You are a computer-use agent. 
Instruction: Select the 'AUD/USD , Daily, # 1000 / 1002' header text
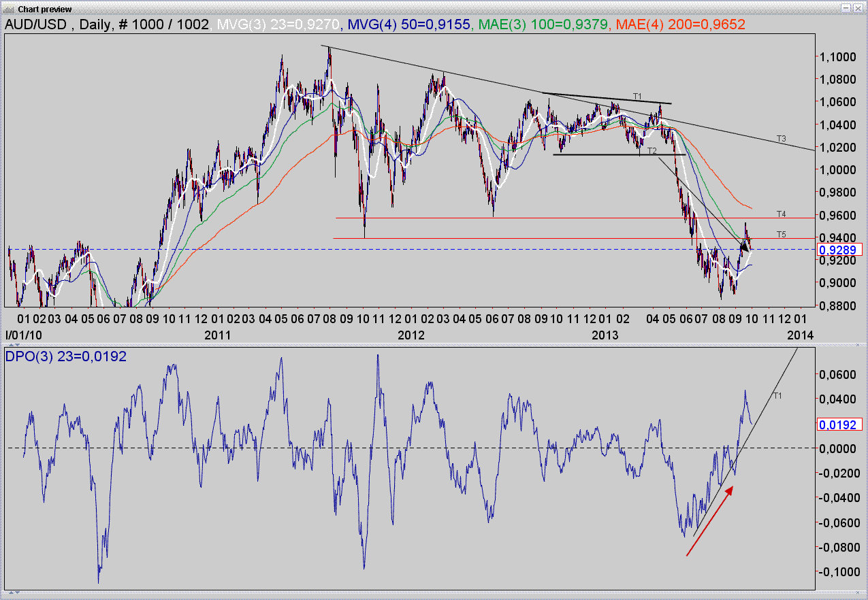[x=108, y=24]
